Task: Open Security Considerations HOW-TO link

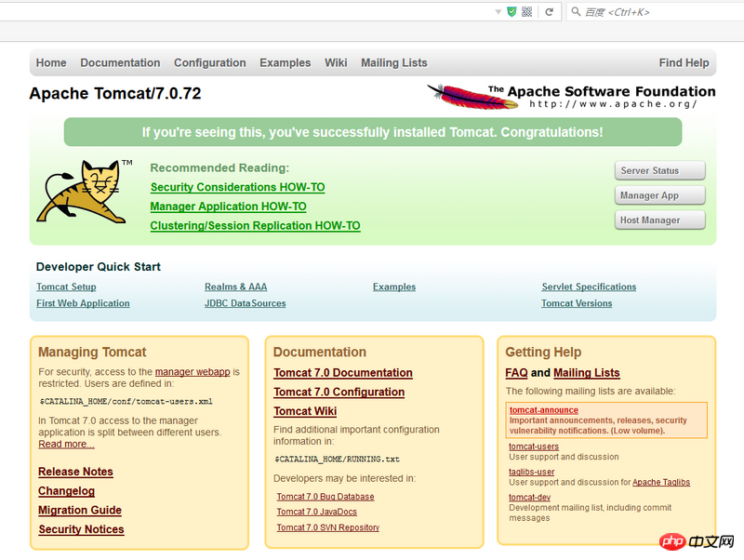Action: click(x=238, y=187)
